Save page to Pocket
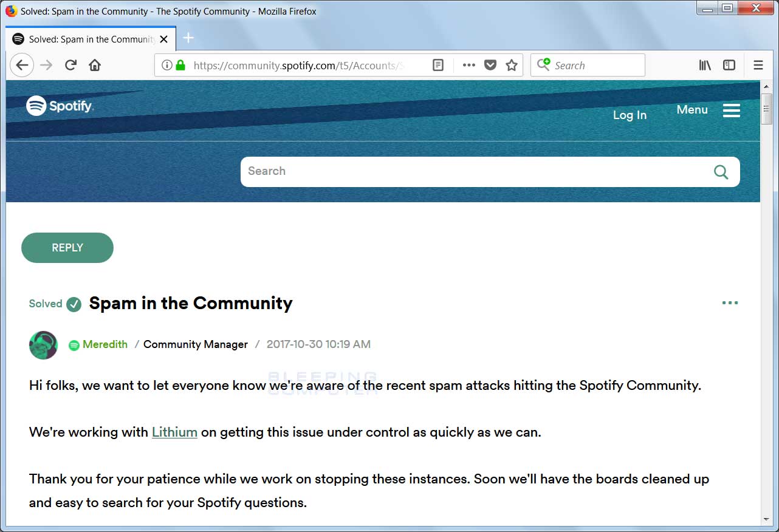This screenshot has width=779, height=532. click(490, 65)
